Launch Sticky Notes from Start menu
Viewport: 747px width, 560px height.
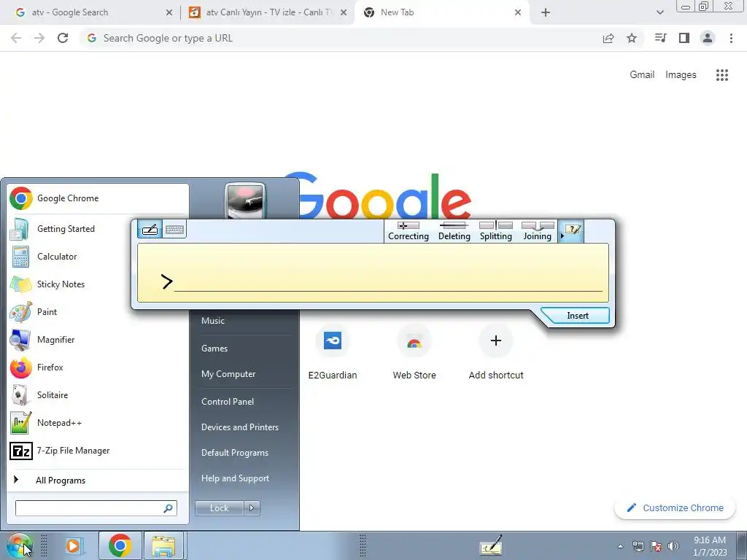(x=98, y=284)
